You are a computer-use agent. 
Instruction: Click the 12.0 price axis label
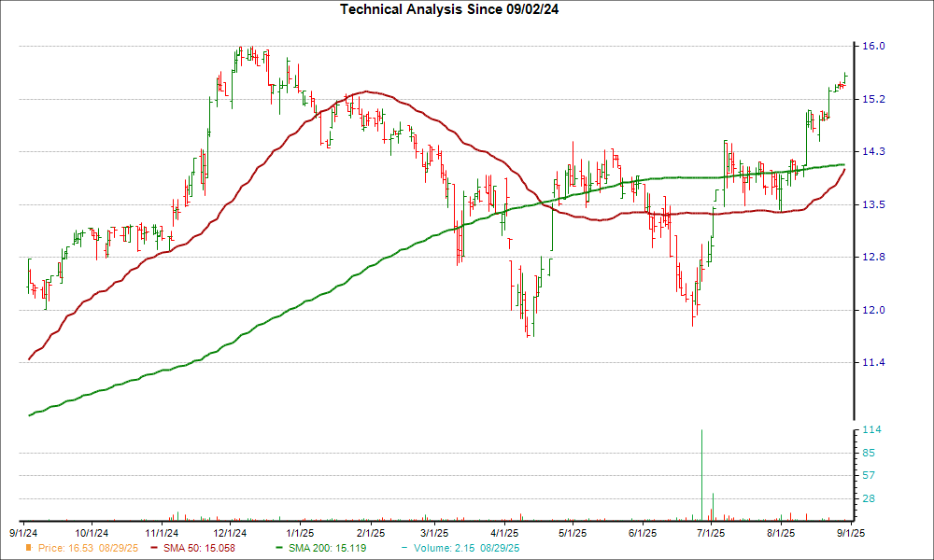coord(873,310)
